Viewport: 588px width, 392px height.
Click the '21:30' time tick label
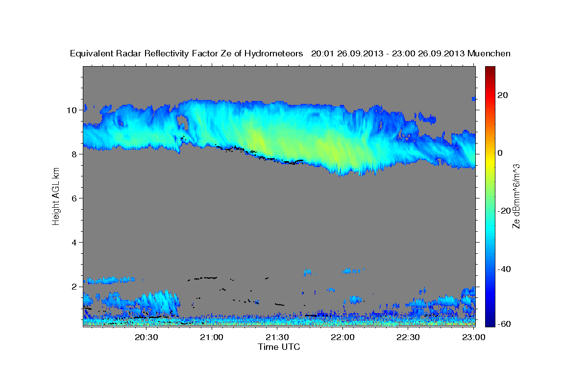tap(277, 337)
